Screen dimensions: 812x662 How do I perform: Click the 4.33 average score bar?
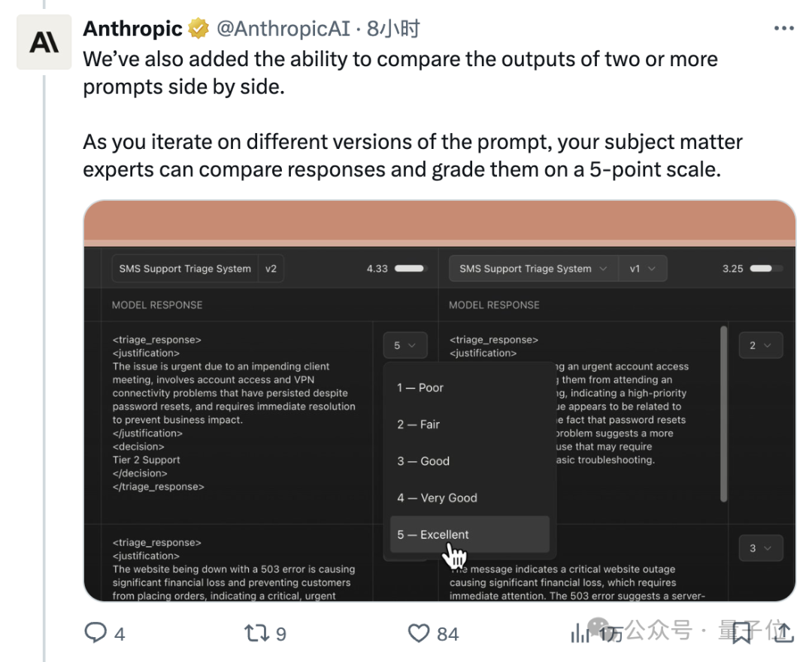coord(409,269)
